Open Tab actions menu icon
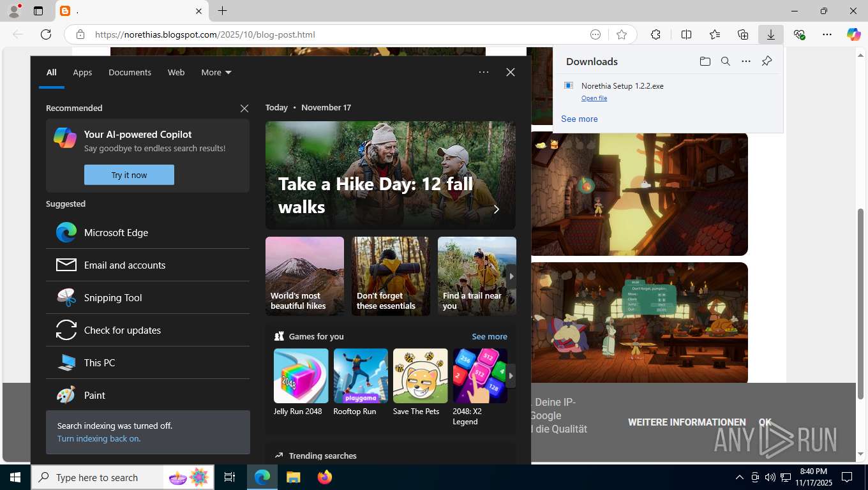The image size is (868, 490). [38, 11]
